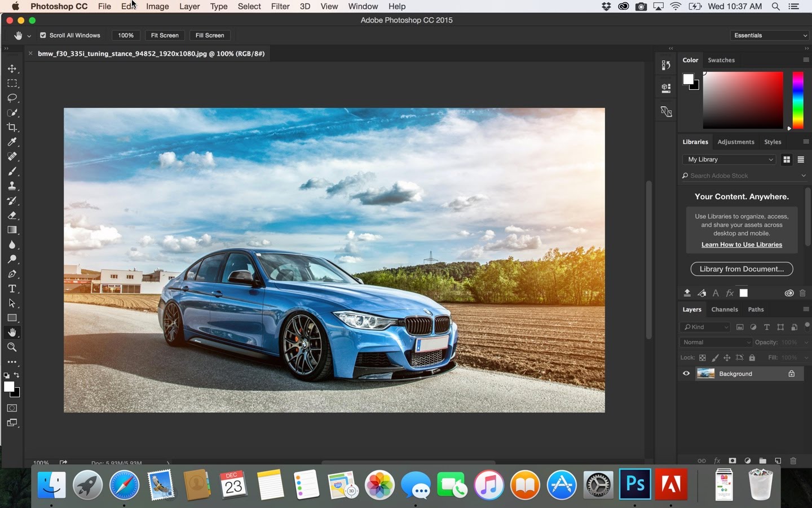Open Learn How to Use Libraries link

tap(742, 244)
